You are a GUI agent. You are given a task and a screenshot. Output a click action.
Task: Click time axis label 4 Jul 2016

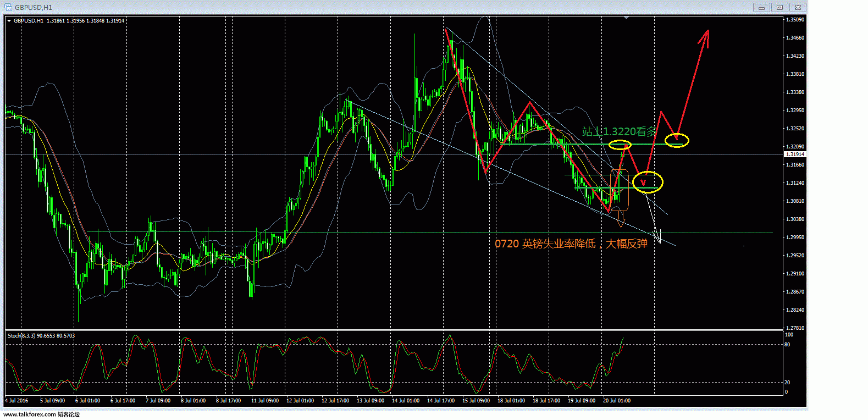[x=16, y=401]
